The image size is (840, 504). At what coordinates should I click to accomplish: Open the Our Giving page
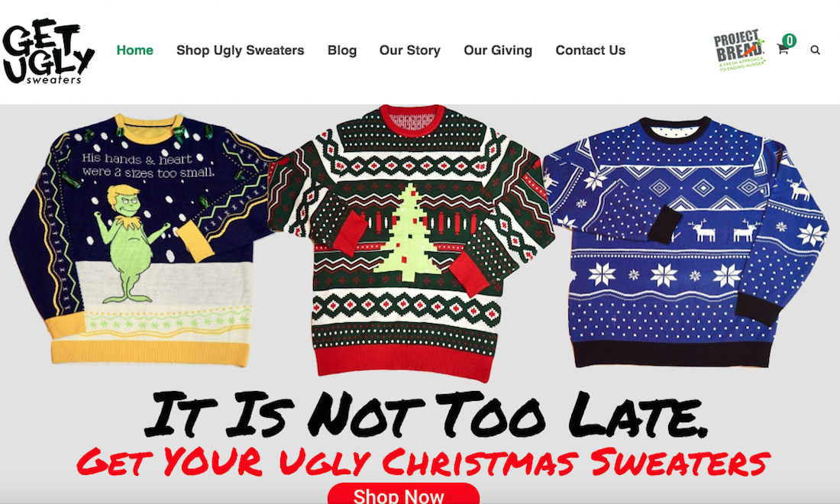click(498, 50)
